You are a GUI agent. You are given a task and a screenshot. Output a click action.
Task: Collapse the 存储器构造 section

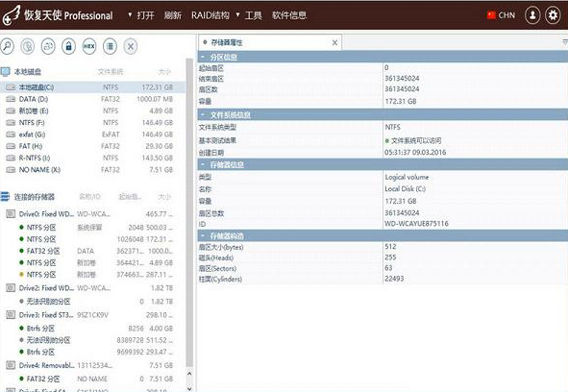coord(203,235)
